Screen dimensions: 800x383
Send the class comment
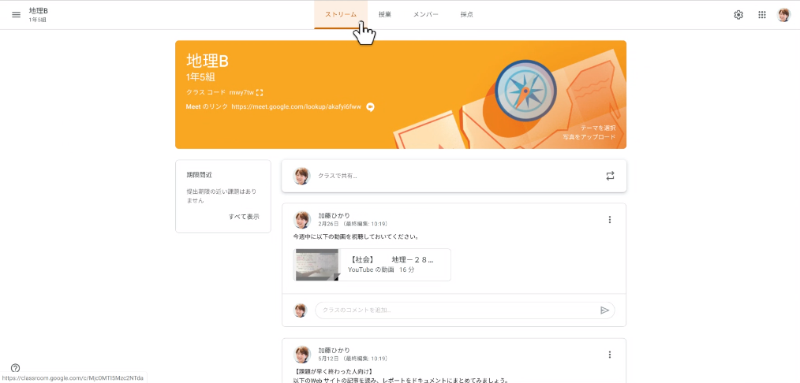click(x=605, y=310)
